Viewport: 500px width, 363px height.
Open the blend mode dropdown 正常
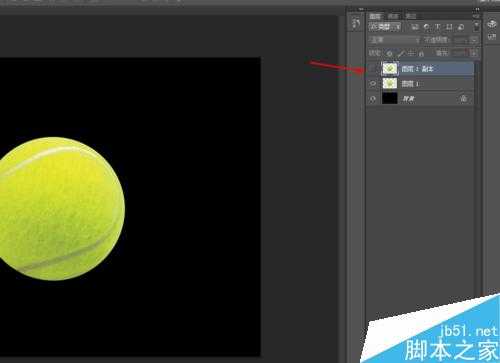tap(394, 40)
